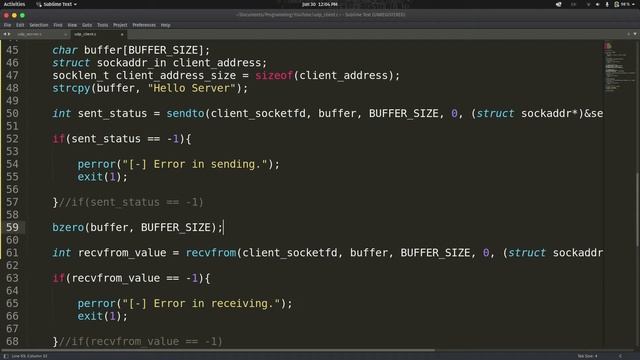Open the Preferences menu
Screen dimensions: 640x360
click(x=144, y=25)
